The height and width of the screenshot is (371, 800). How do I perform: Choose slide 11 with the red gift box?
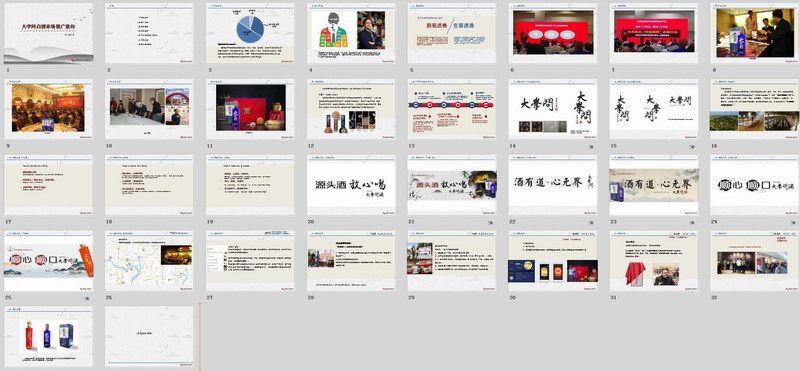point(250,109)
